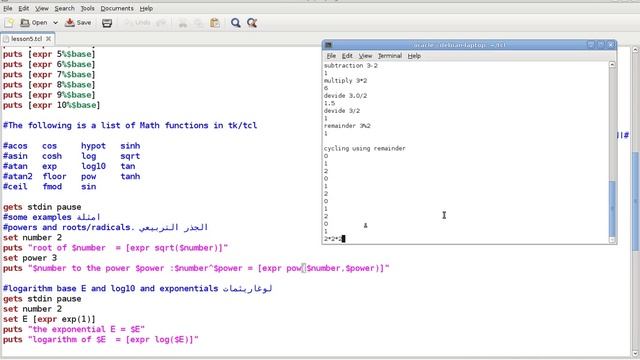Click the '#powers and roots/radicals' comment
The height and width of the screenshot is (360, 640).
click(x=105, y=227)
